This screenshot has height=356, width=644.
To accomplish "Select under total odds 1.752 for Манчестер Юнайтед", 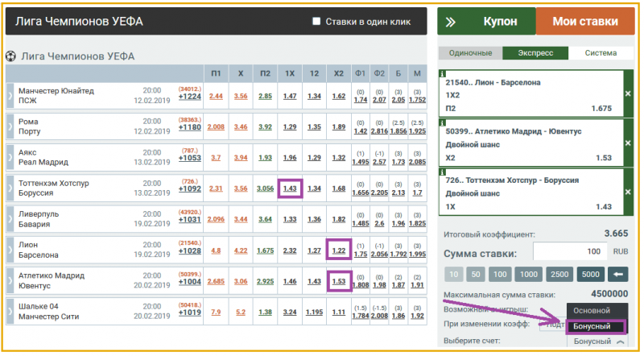I will (x=417, y=100).
